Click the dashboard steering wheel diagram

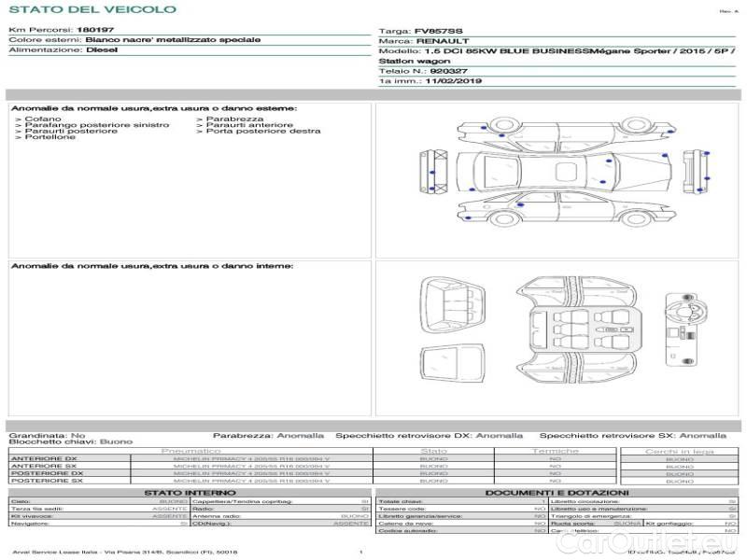(685, 329)
